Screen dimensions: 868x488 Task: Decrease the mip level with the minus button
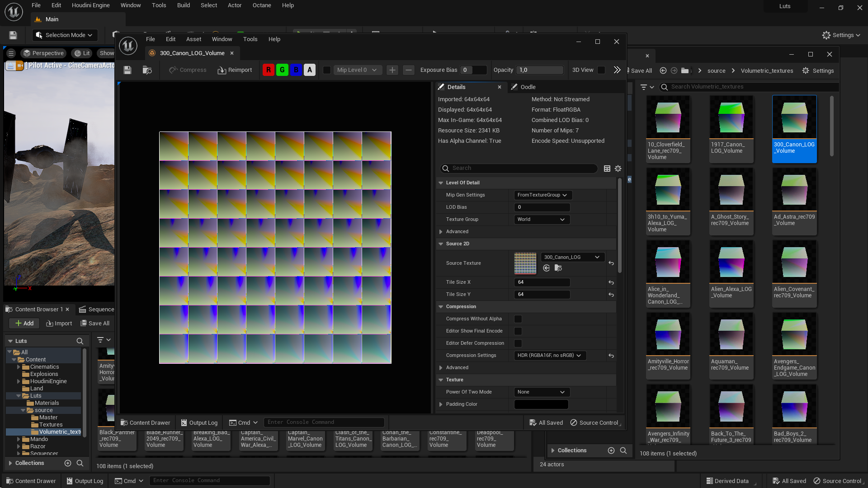tap(408, 70)
